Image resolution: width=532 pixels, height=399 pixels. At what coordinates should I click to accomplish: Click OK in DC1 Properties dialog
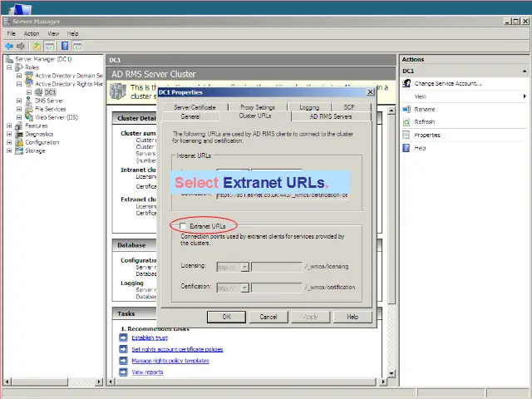point(226,317)
